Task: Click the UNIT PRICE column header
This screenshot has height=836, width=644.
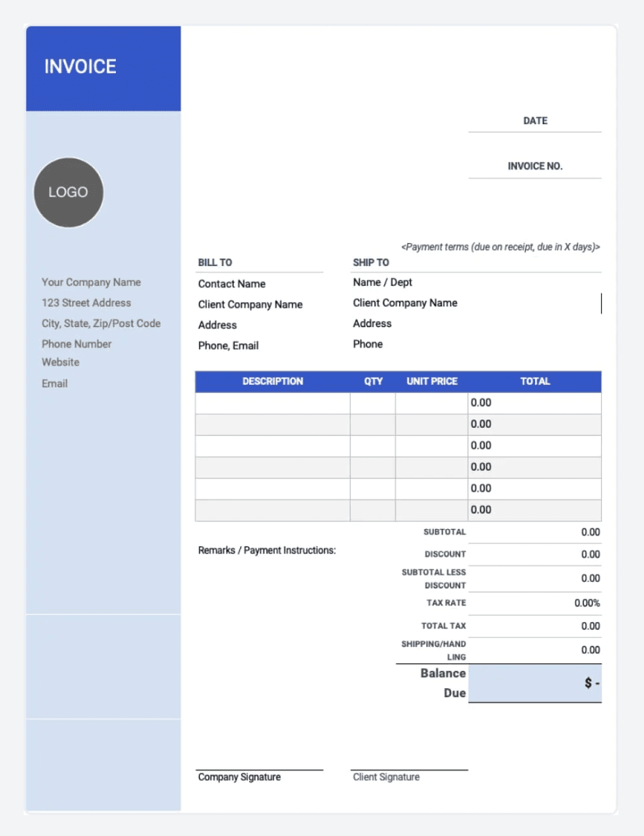Action: pyautogui.click(x=432, y=382)
